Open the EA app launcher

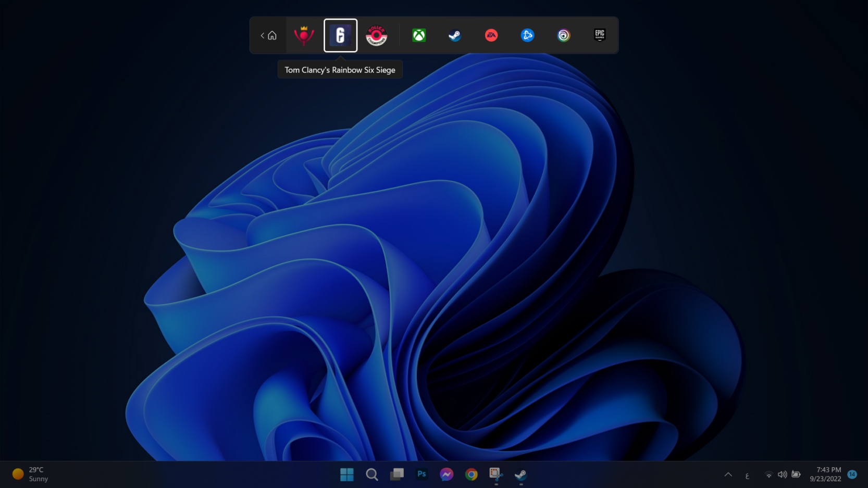(491, 35)
